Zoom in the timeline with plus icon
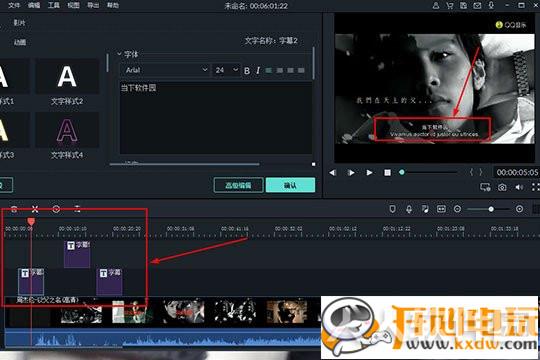Screen dimensions: 540x360 (x=519, y=209)
